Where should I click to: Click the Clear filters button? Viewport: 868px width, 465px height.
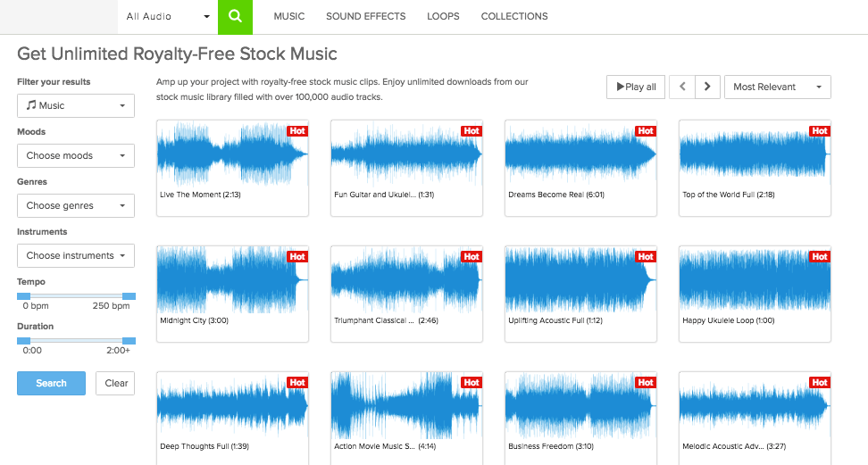click(115, 383)
